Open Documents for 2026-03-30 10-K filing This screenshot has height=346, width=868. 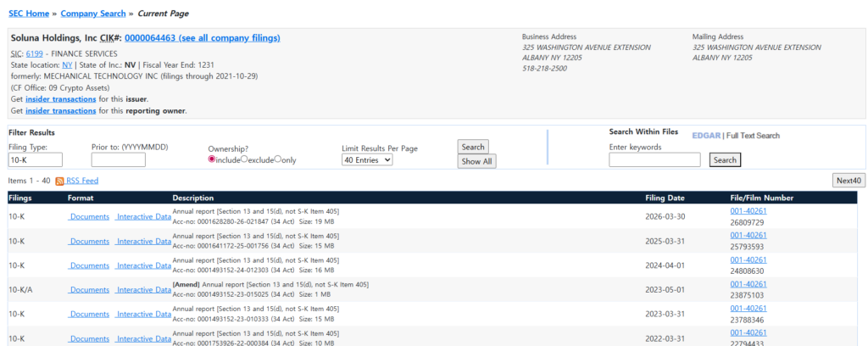point(88,217)
